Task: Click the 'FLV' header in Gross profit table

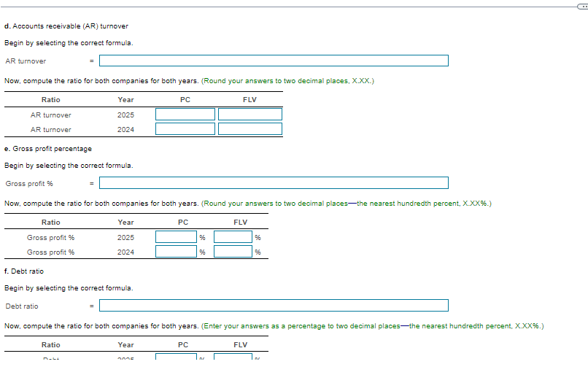Action: (x=240, y=223)
